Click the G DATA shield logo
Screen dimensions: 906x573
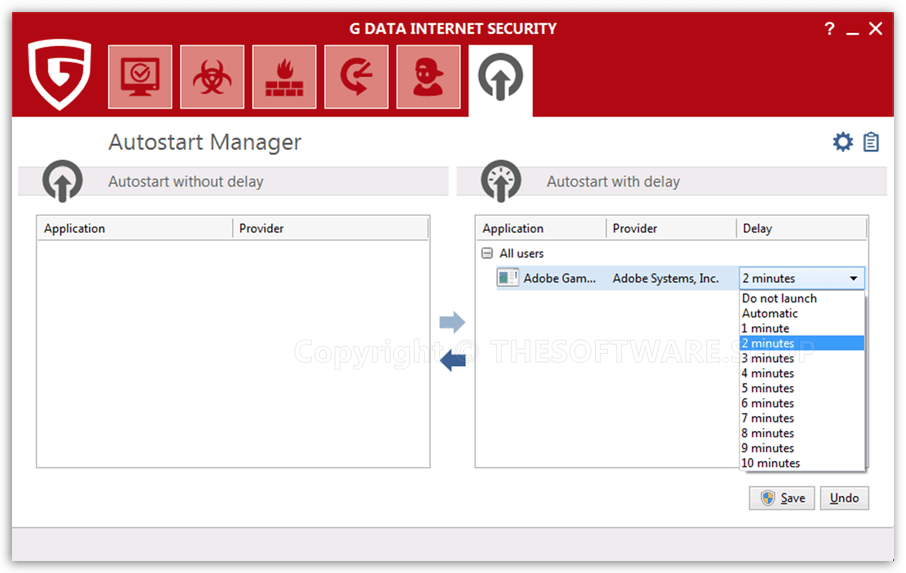tap(60, 74)
